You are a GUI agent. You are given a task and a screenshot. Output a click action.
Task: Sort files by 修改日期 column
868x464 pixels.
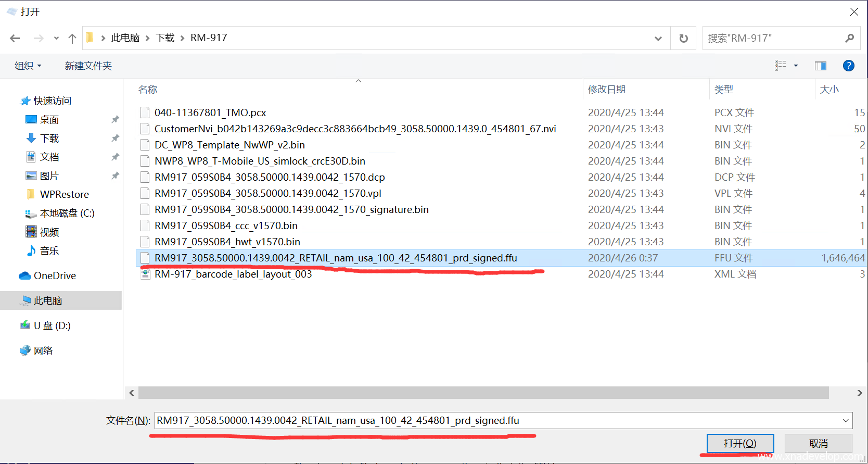(607, 90)
